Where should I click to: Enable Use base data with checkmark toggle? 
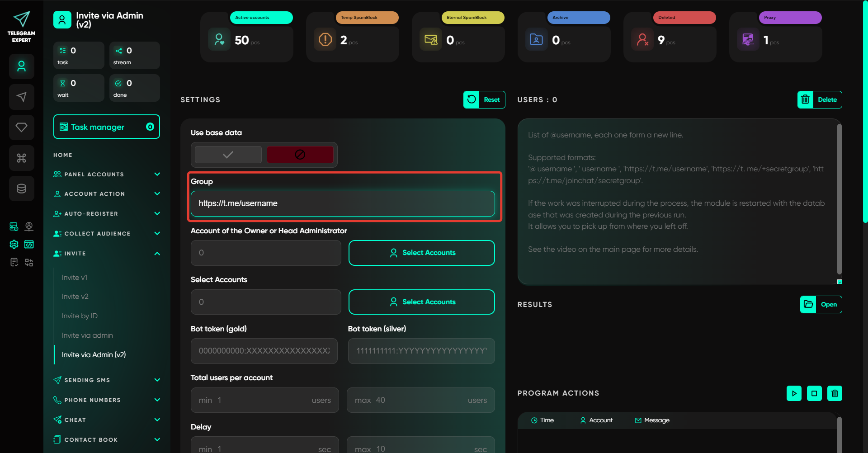228,155
